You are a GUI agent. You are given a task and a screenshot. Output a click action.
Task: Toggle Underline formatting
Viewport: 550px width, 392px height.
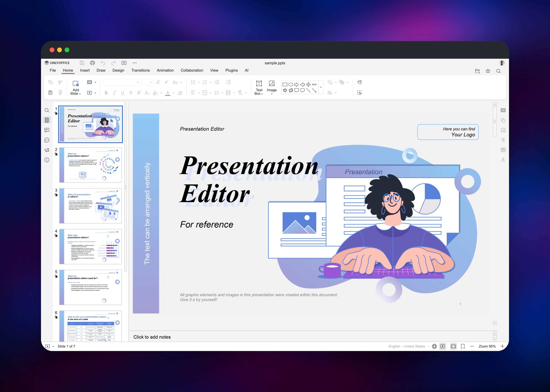pyautogui.click(x=122, y=93)
